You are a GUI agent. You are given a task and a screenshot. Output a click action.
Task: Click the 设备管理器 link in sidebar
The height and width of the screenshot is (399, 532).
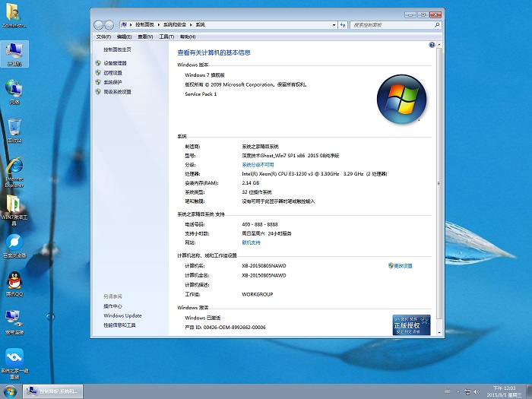pyautogui.click(x=115, y=63)
